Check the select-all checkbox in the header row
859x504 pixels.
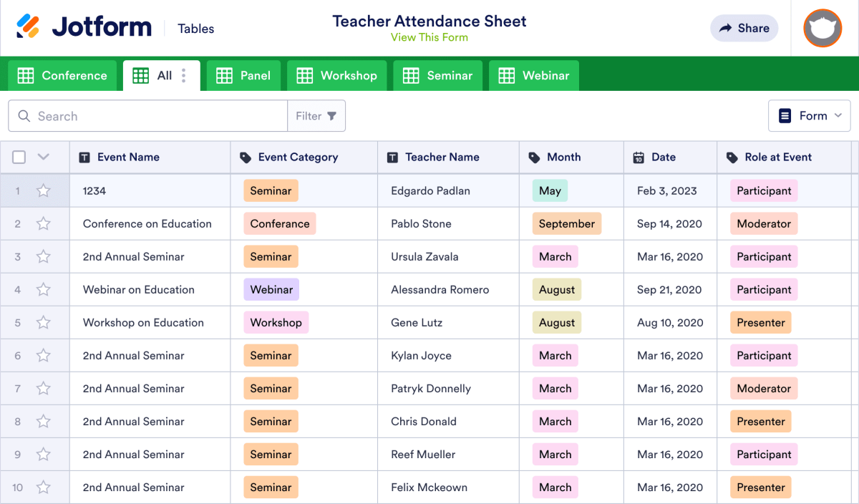(19, 157)
